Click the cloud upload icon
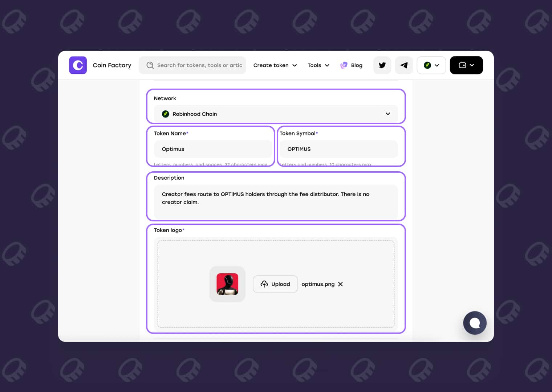Screen dimensions: 552x392 (264, 284)
